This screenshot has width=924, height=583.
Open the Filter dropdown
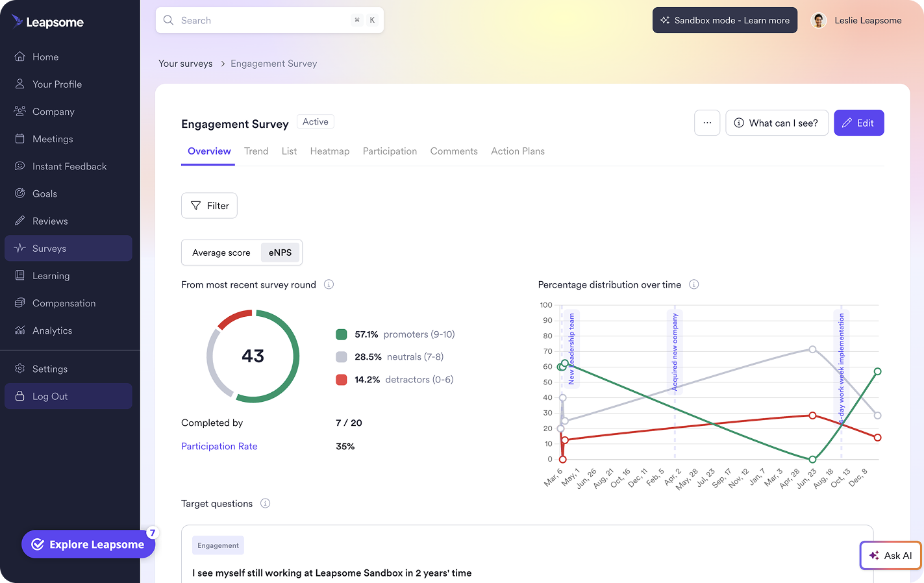(x=209, y=205)
